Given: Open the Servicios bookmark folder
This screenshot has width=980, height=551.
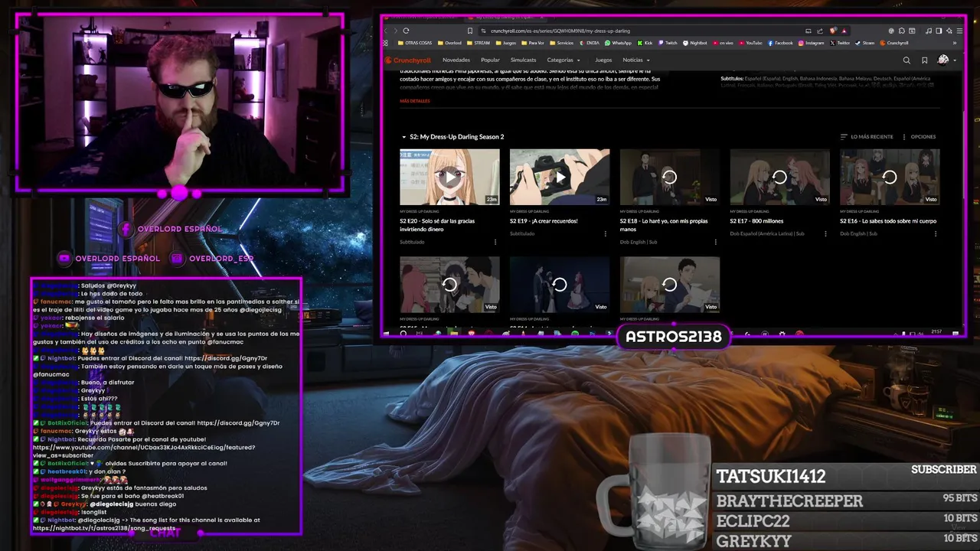Looking at the screenshot, I should 561,43.
